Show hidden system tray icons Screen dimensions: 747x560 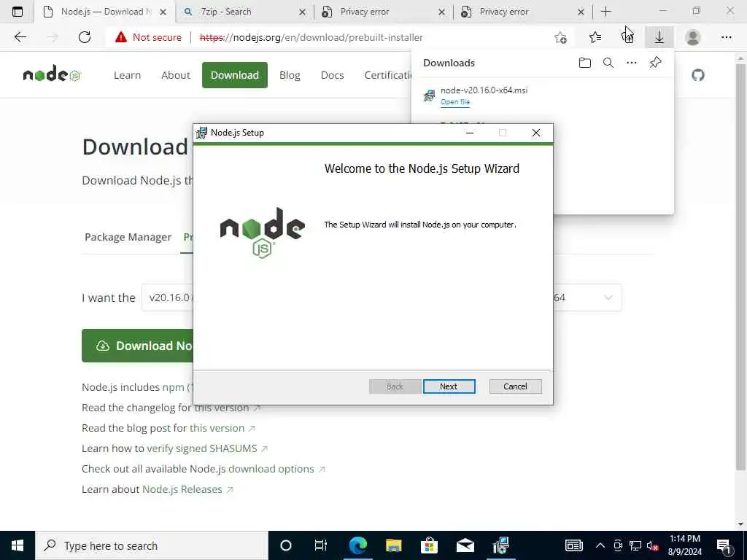coord(600,545)
